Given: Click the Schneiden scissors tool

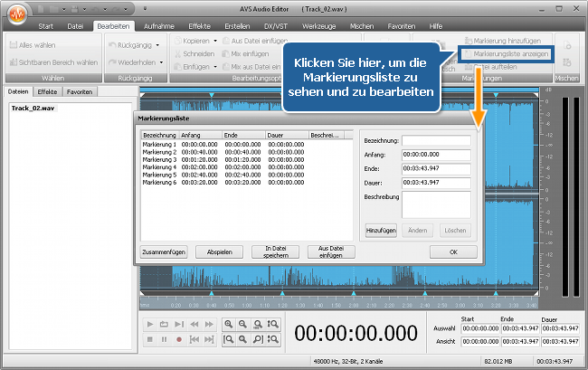Looking at the screenshot, I should pos(194,53).
